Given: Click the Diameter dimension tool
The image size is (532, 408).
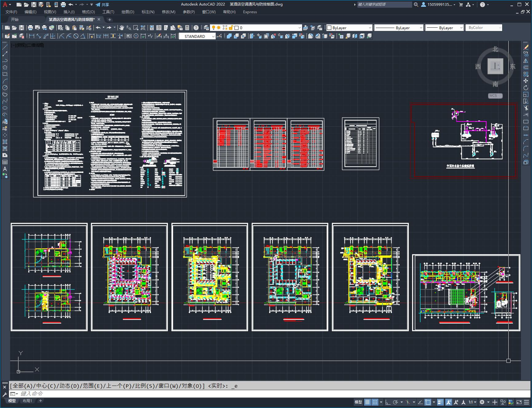Looking at the screenshot, I should 76,36.
